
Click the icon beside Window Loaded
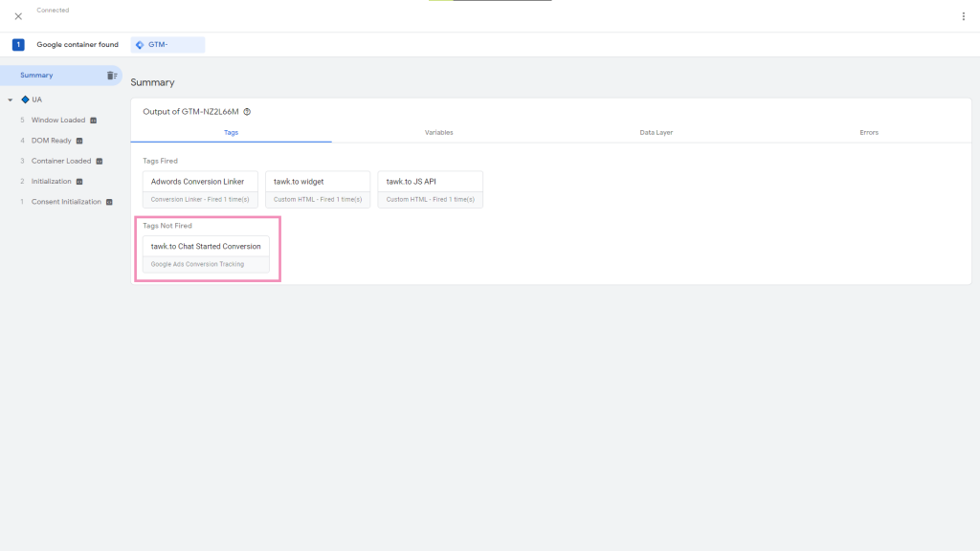(93, 121)
